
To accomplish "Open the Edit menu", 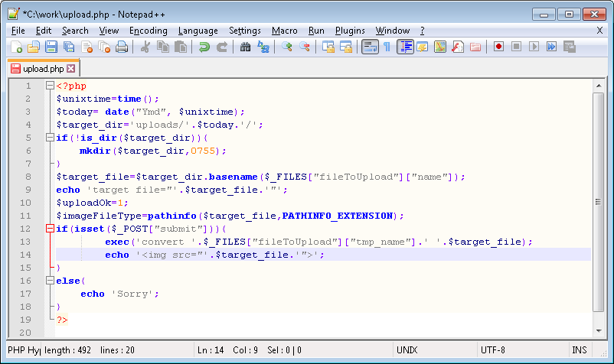I will pos(44,31).
